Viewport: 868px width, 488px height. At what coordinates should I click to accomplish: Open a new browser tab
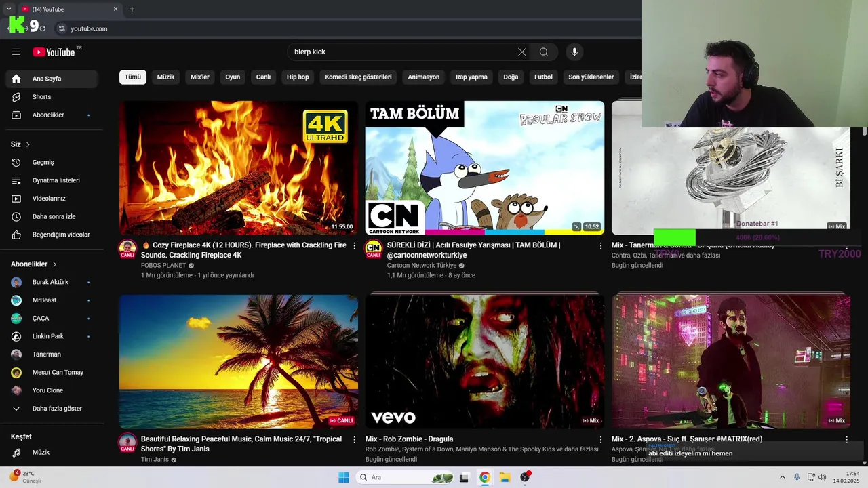point(132,9)
